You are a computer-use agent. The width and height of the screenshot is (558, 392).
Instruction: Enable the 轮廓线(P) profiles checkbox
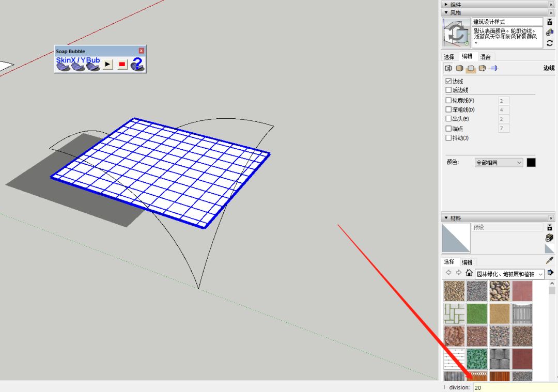[x=448, y=100]
